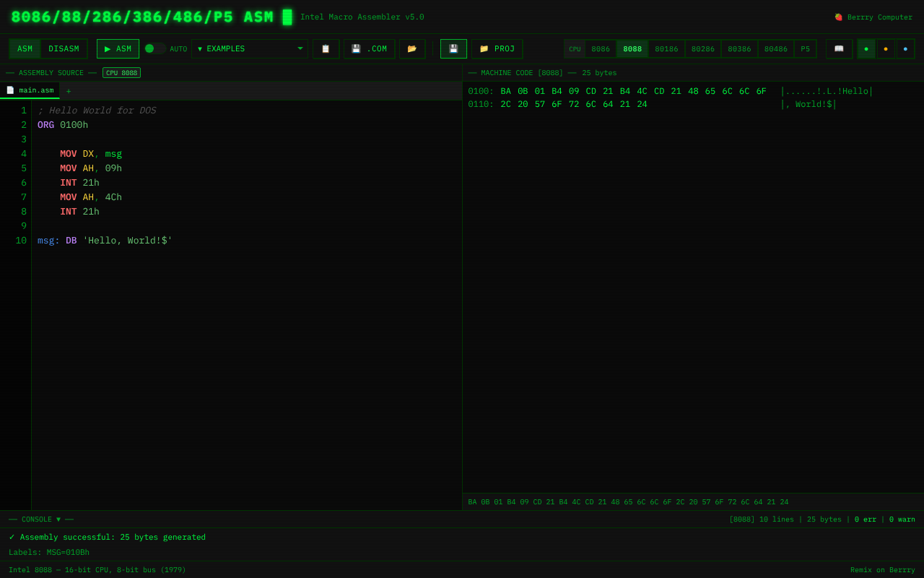The width and height of the screenshot is (924, 578).
Task: Select the blue theme dot
Action: (x=905, y=49)
